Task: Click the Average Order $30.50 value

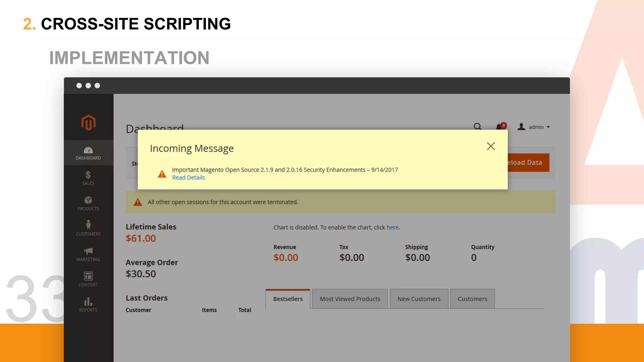Action: (x=141, y=274)
